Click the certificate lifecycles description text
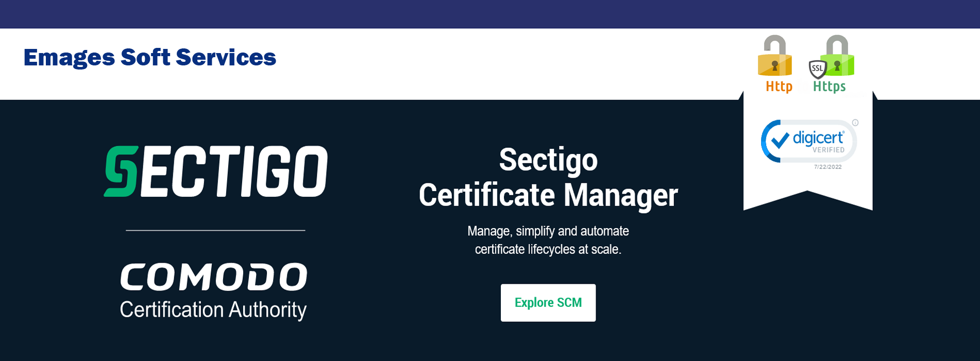 point(548,240)
